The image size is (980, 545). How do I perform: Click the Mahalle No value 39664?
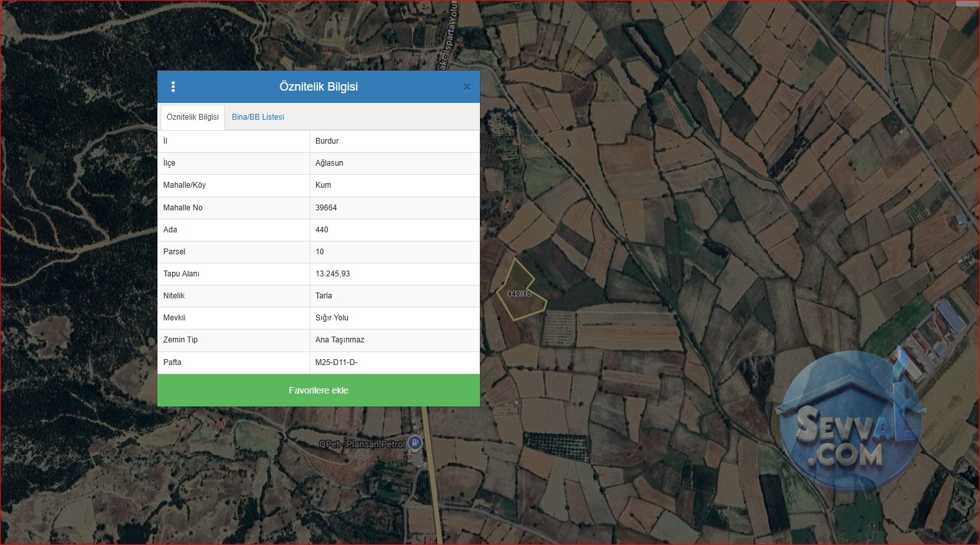[x=326, y=208]
